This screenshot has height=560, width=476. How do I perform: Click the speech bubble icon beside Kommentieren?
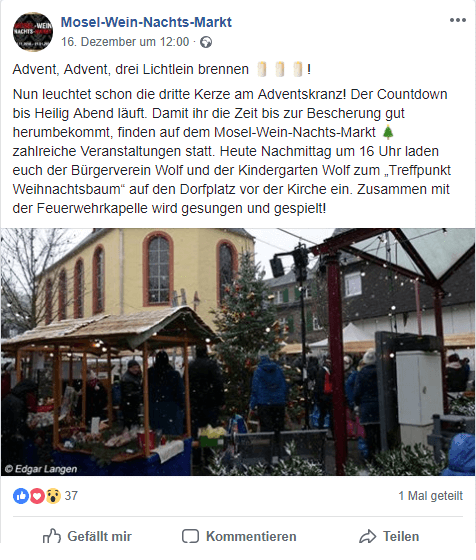click(x=190, y=536)
